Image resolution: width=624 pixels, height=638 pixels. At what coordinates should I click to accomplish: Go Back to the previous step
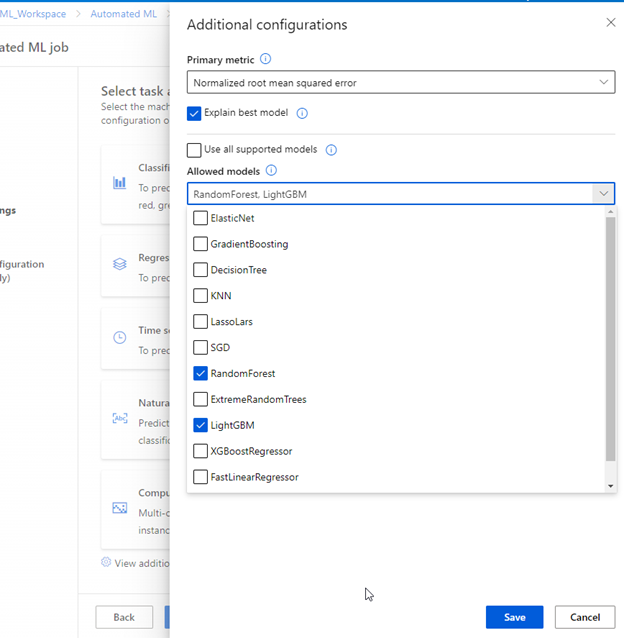[x=124, y=617]
